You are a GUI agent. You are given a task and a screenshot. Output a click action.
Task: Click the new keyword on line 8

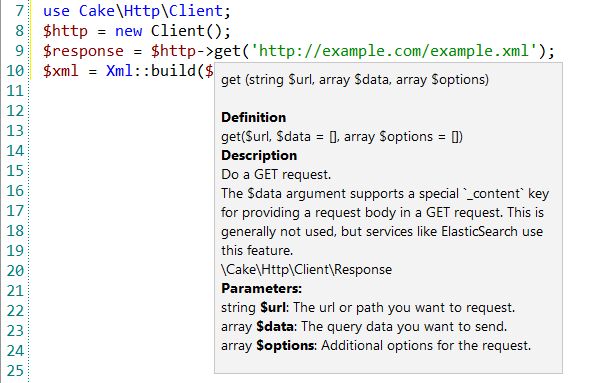point(128,31)
